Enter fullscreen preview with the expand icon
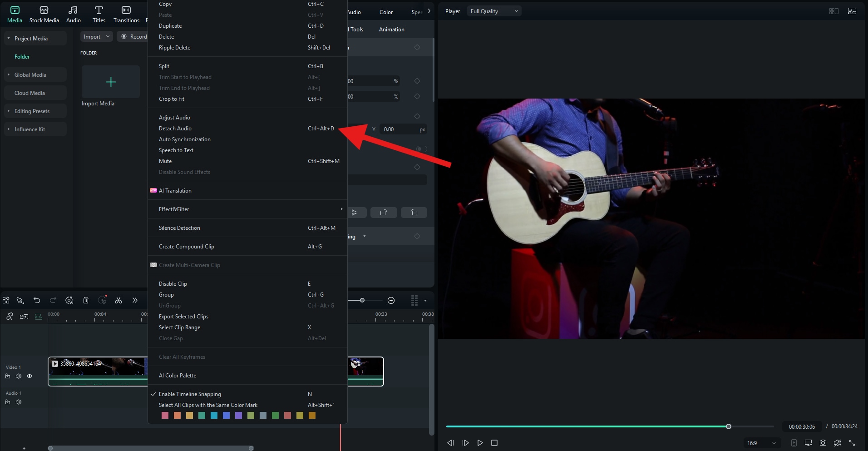The height and width of the screenshot is (451, 868). (852, 443)
